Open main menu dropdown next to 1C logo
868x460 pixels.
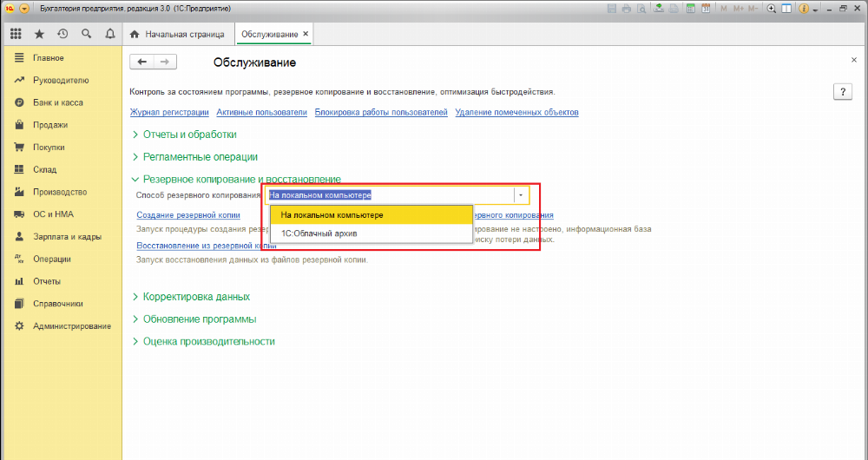pyautogui.click(x=23, y=9)
